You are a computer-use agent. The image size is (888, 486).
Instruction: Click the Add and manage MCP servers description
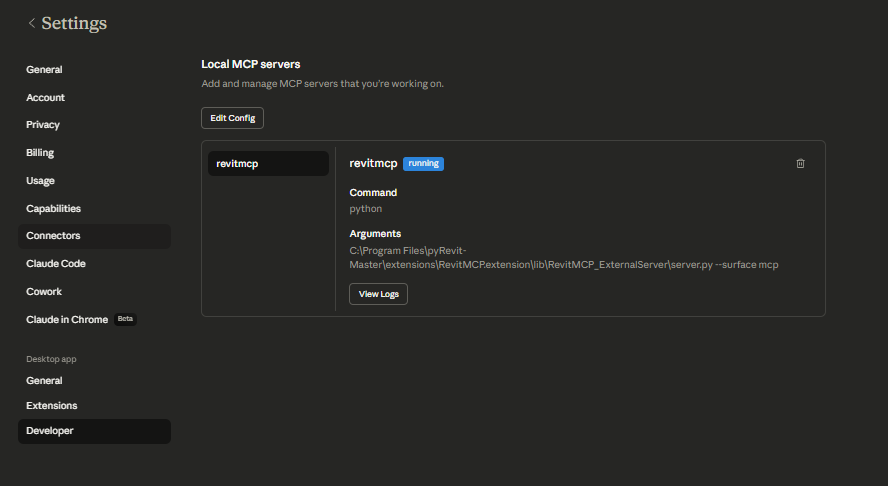click(x=322, y=83)
